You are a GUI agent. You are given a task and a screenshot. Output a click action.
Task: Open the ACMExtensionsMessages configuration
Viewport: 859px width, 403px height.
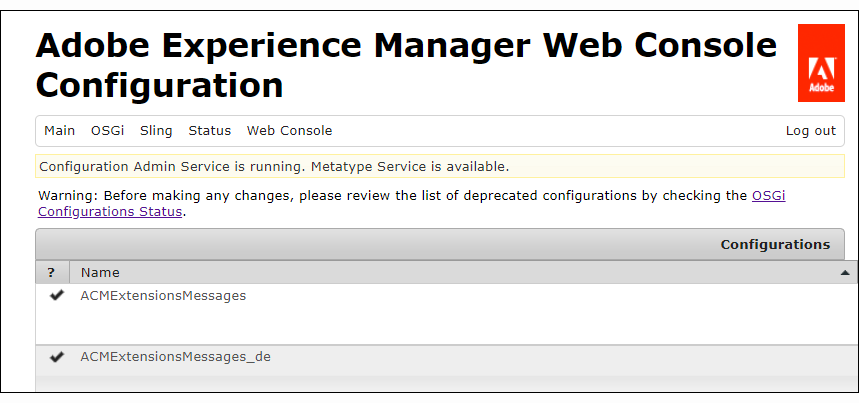pos(163,296)
